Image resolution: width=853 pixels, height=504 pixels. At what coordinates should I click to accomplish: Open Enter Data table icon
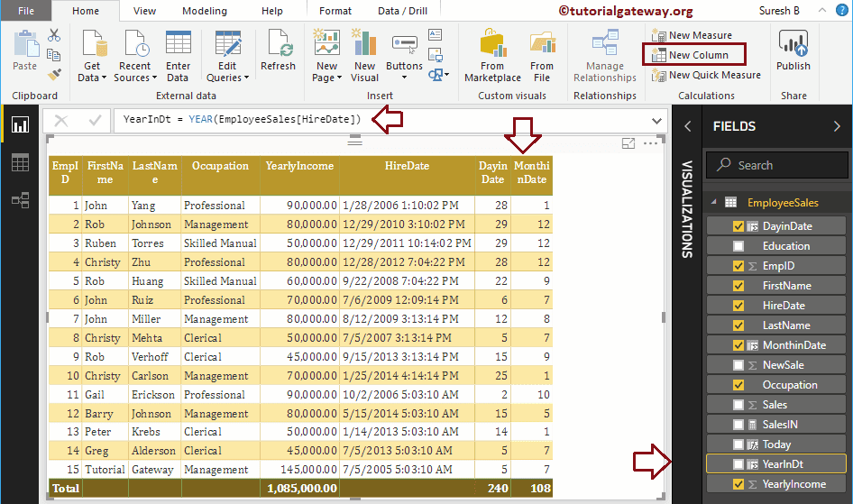coord(179,53)
